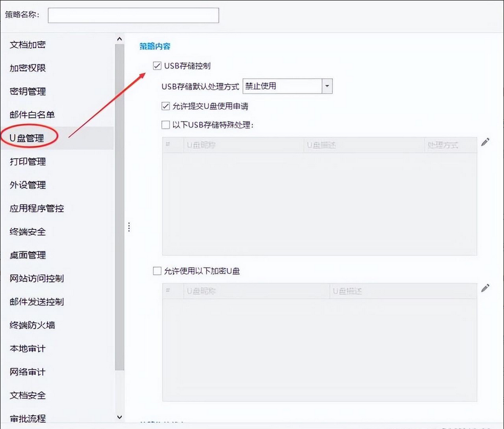Toggle the USB存储控制 checkbox
Screen dimensions: 504x429
click(x=157, y=66)
